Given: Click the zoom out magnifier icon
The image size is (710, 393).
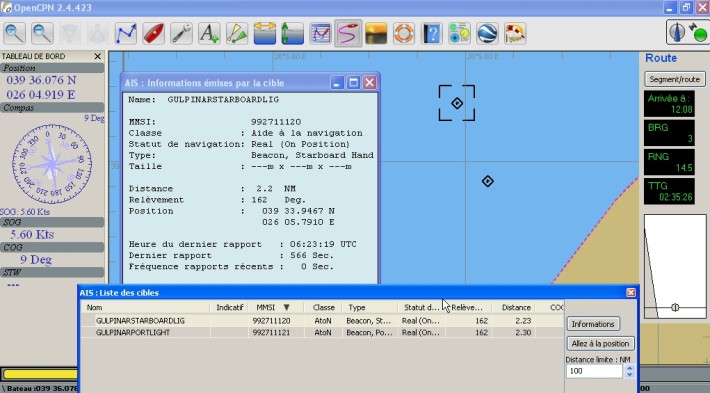Looking at the screenshot, I should click(42, 33).
